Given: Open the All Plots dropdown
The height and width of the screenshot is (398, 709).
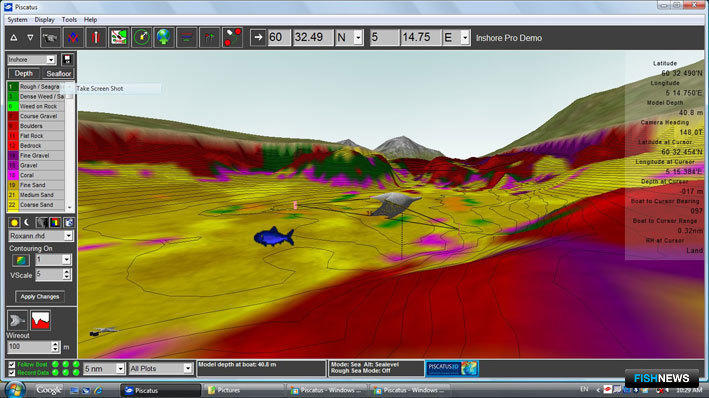Looking at the screenshot, I should 161,369.
